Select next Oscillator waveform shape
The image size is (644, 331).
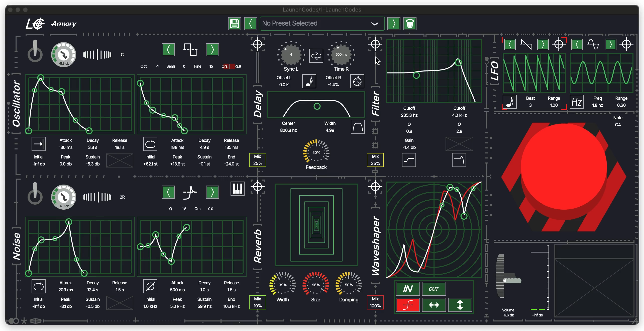click(212, 50)
